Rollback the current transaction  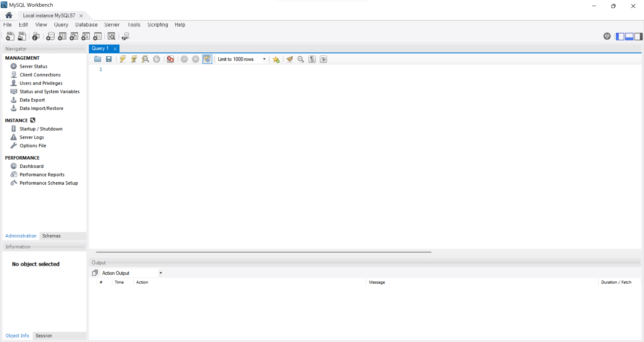196,59
